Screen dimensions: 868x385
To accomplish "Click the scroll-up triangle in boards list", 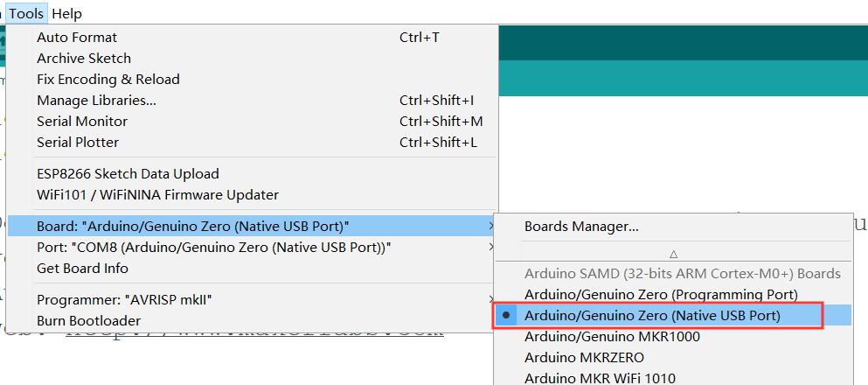I will [x=673, y=255].
